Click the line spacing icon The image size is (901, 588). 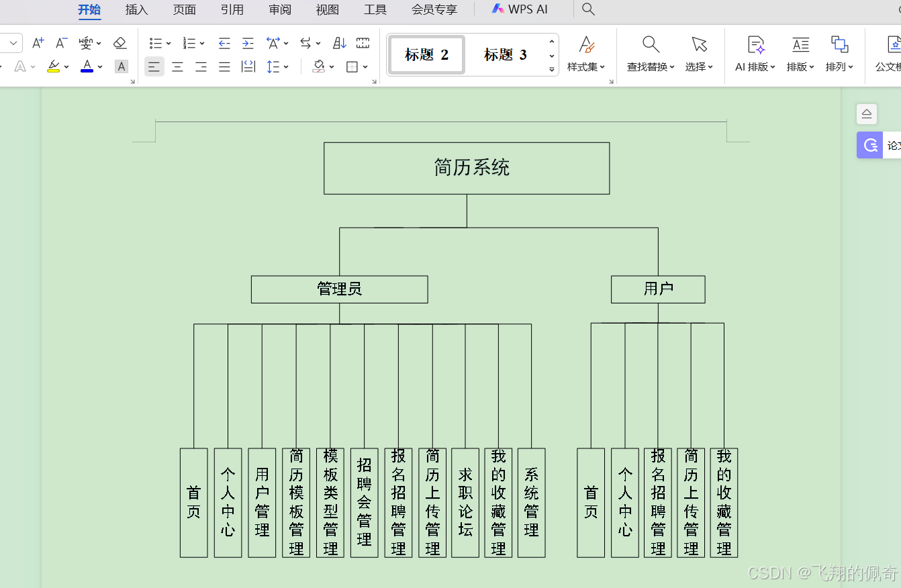[273, 66]
